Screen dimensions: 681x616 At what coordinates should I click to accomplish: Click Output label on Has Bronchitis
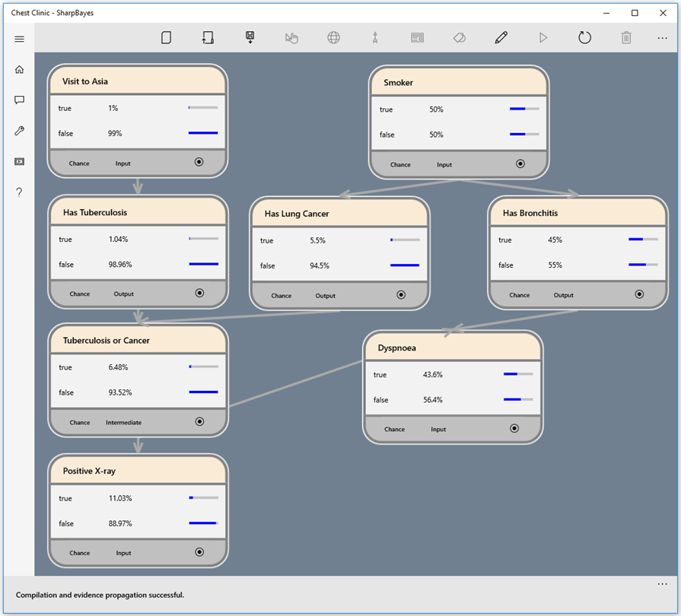point(563,295)
